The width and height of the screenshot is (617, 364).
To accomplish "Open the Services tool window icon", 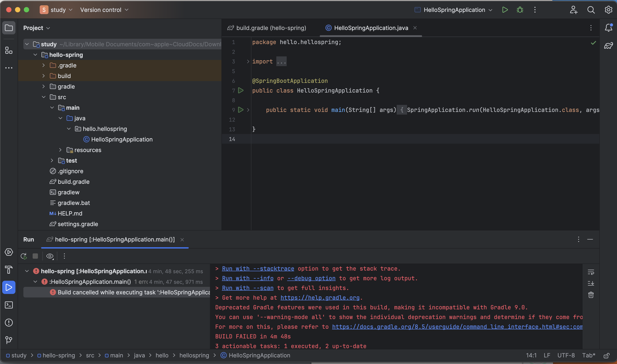I will 9,252.
